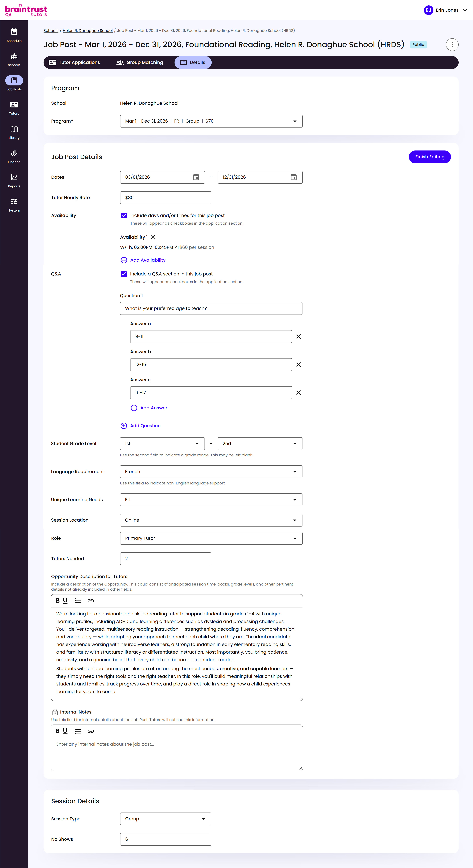Open Finance in the sidebar
Screen dimensions: 473x868
coord(14,157)
